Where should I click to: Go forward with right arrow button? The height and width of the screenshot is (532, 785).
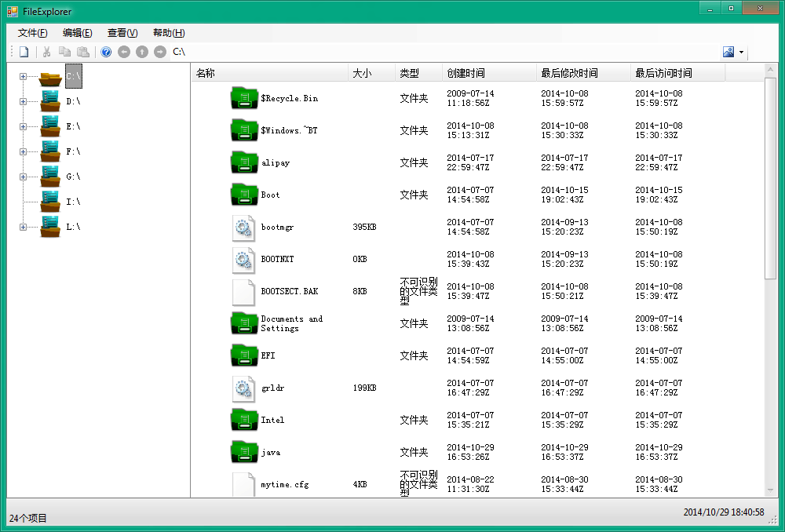[160, 52]
